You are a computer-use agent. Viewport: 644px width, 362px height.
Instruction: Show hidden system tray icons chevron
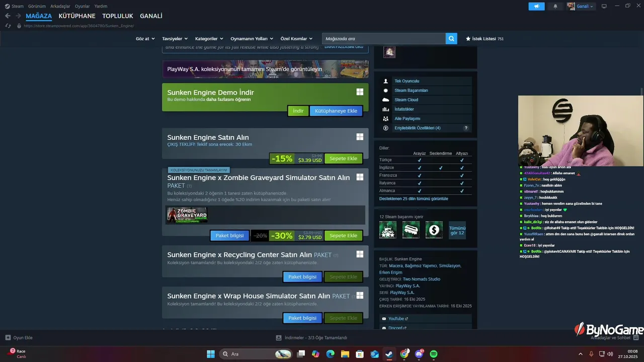pos(581,354)
